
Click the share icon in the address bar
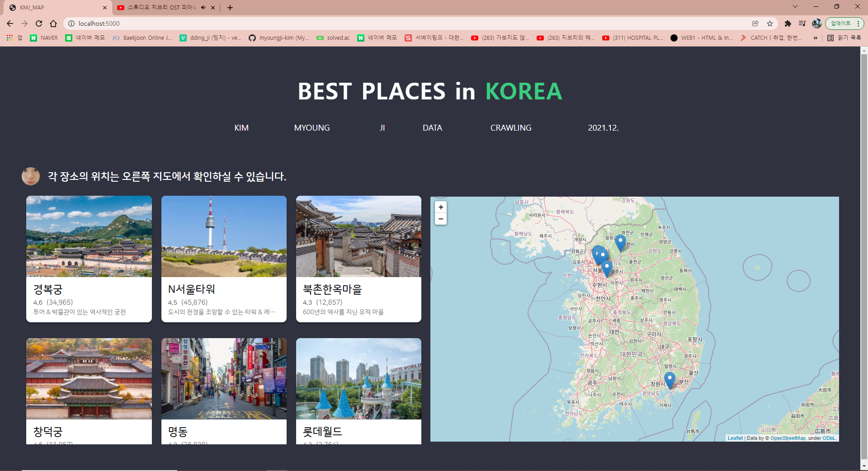click(755, 24)
